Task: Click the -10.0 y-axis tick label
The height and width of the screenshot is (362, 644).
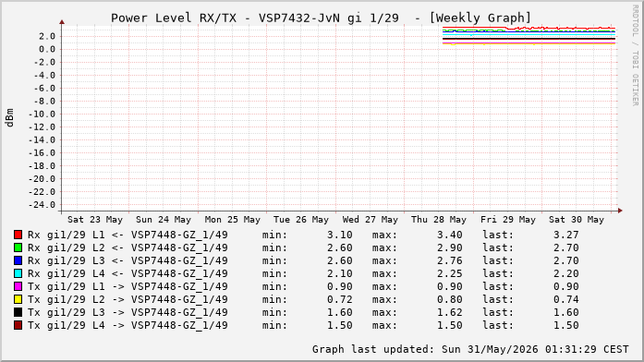Action: coord(42,115)
